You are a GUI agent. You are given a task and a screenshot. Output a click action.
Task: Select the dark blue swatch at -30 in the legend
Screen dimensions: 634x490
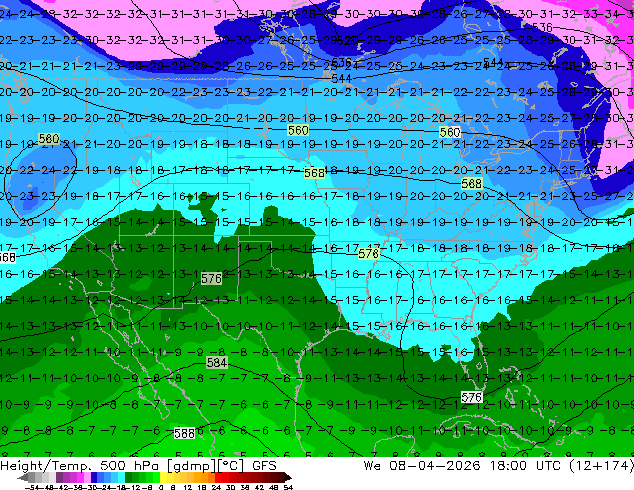(x=94, y=477)
